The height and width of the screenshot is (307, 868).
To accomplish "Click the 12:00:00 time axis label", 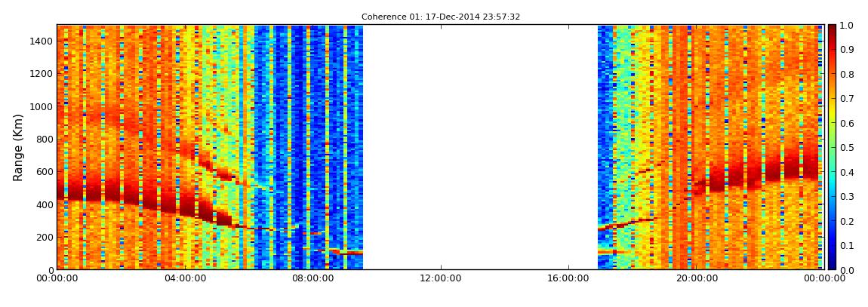I will point(441,279).
